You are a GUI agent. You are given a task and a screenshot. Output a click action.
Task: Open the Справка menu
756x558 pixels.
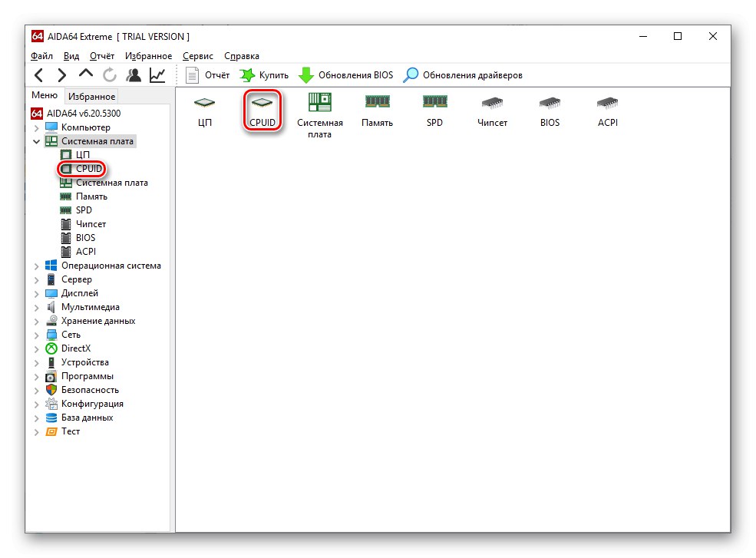242,56
